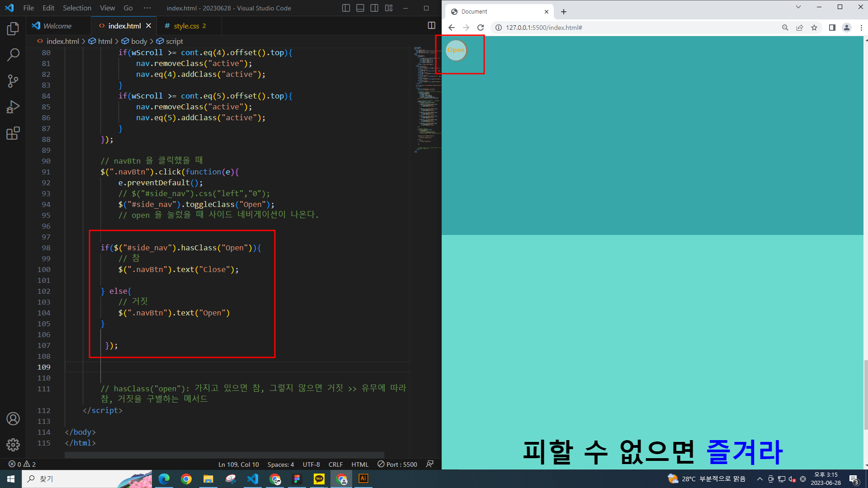Open browser tab search chevron
The width and height of the screenshot is (868, 488).
pyautogui.click(x=798, y=7)
